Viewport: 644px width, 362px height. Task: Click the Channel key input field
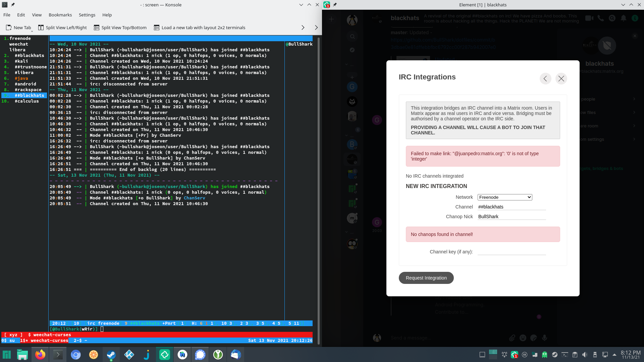(512, 252)
